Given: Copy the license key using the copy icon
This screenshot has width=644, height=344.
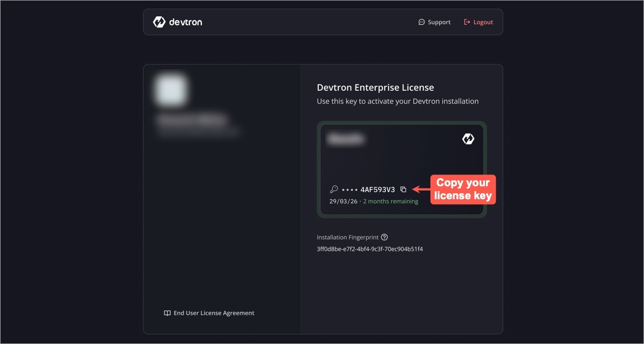Looking at the screenshot, I should (x=403, y=189).
